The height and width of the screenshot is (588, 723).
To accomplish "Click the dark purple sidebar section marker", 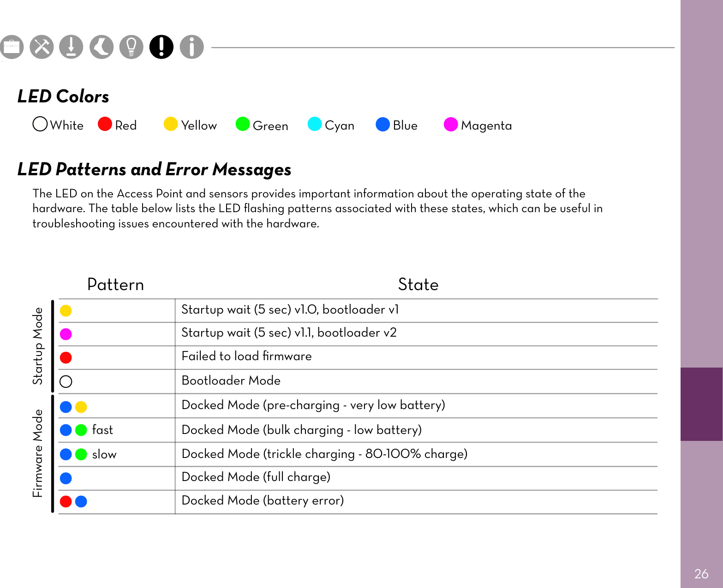I will click(701, 404).
